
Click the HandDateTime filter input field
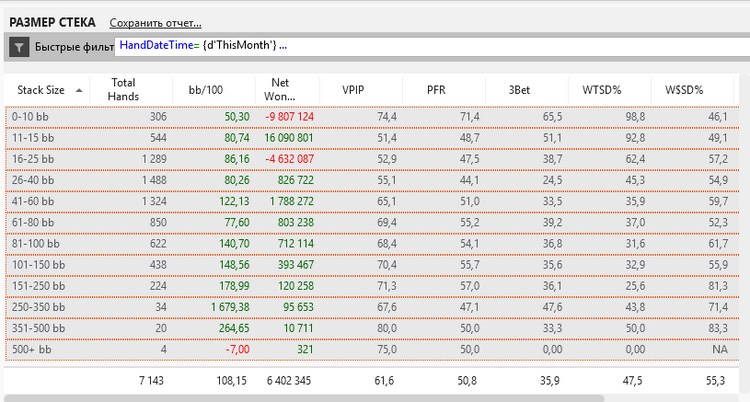[432, 46]
